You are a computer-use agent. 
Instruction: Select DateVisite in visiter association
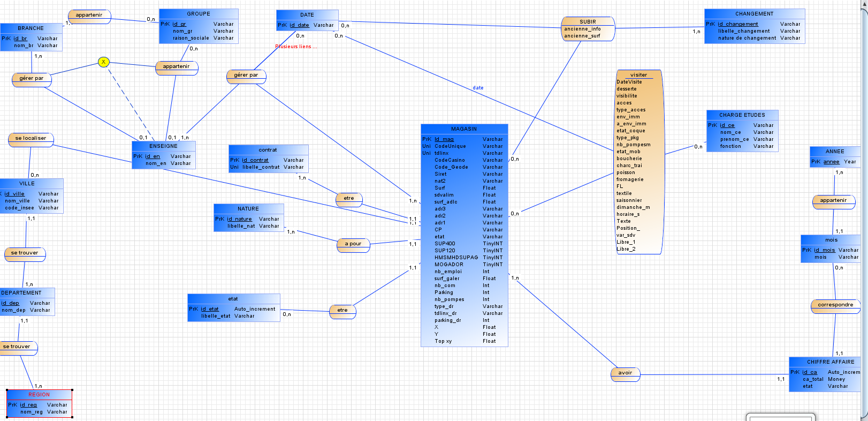click(629, 82)
